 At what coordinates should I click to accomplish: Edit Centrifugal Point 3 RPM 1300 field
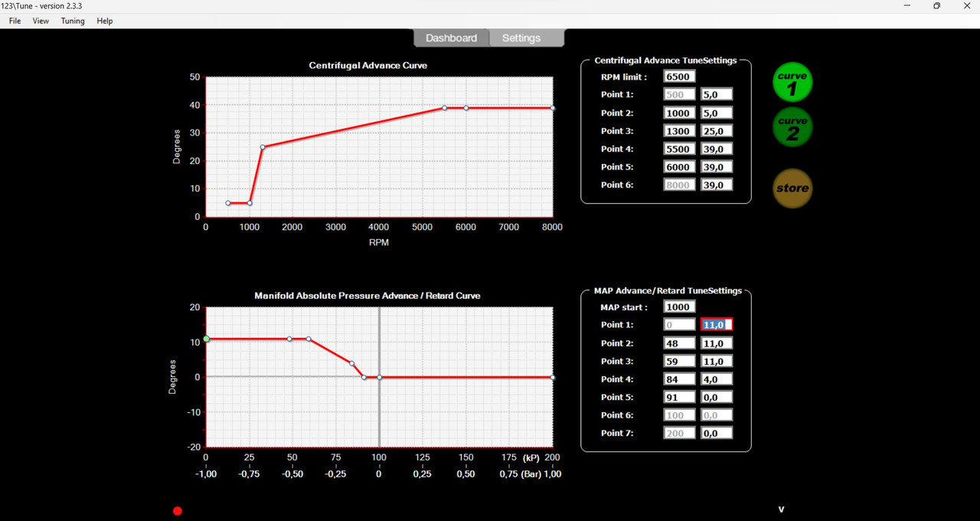[679, 131]
